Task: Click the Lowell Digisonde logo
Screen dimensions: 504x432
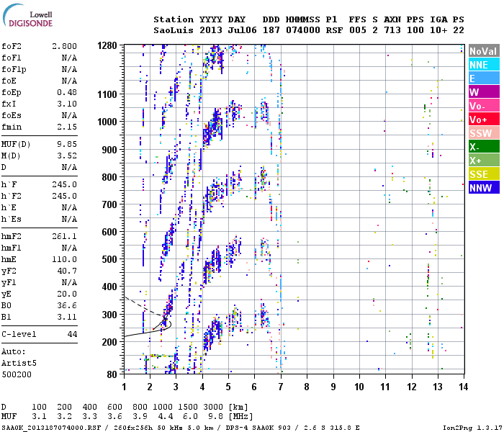Action: [27, 16]
